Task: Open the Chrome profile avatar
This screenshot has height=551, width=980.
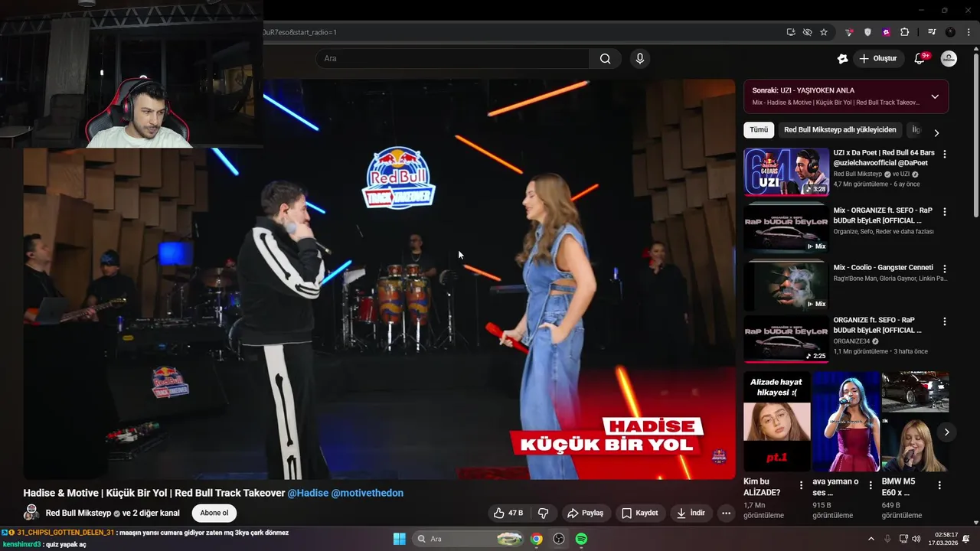Action: [x=950, y=32]
